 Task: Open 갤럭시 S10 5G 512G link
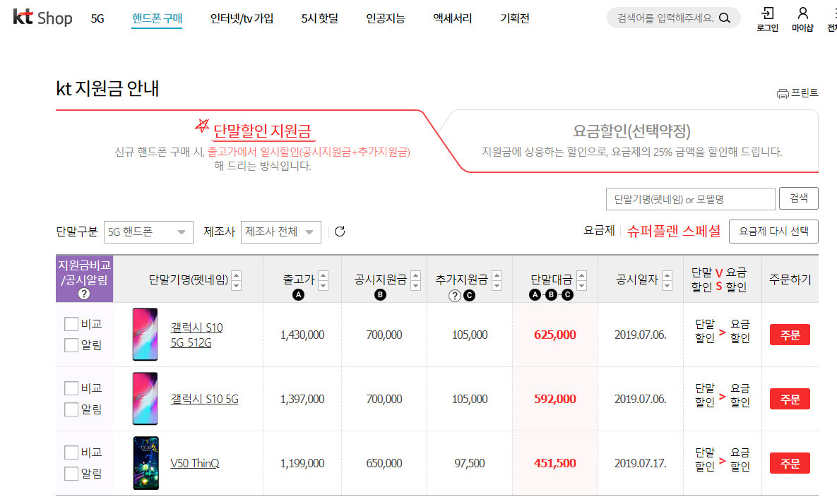point(196,335)
